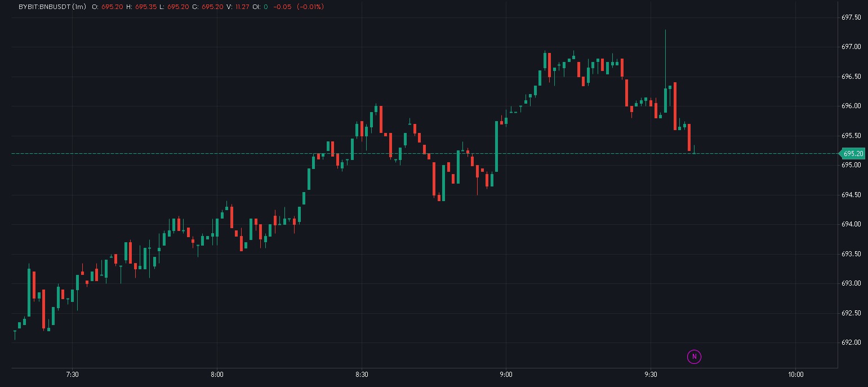Click the O: 695.20 open value in legend
This screenshot has height=387, width=868.
113,7
